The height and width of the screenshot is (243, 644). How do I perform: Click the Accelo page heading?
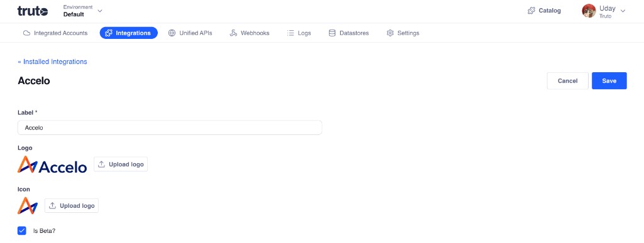tap(34, 81)
